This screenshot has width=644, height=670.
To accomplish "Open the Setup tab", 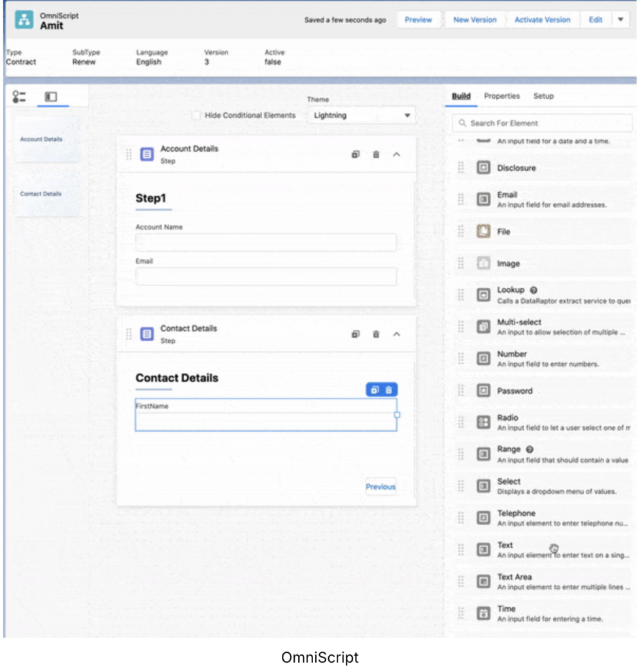I will tap(543, 96).
